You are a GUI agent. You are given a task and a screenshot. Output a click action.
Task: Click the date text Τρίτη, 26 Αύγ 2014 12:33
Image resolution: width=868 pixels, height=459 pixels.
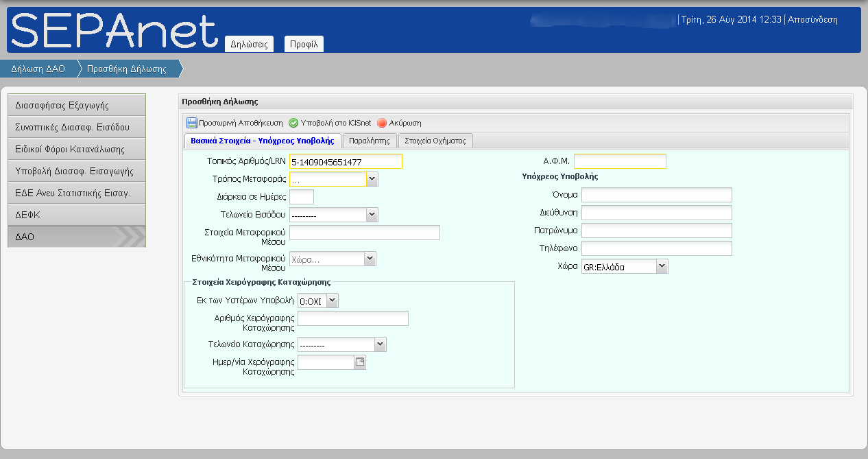(732, 20)
